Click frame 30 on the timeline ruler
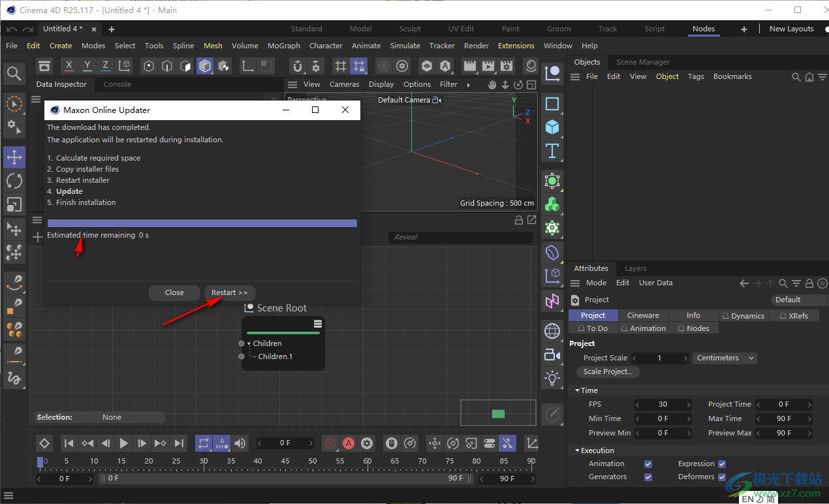The height and width of the screenshot is (504, 829). click(x=204, y=461)
